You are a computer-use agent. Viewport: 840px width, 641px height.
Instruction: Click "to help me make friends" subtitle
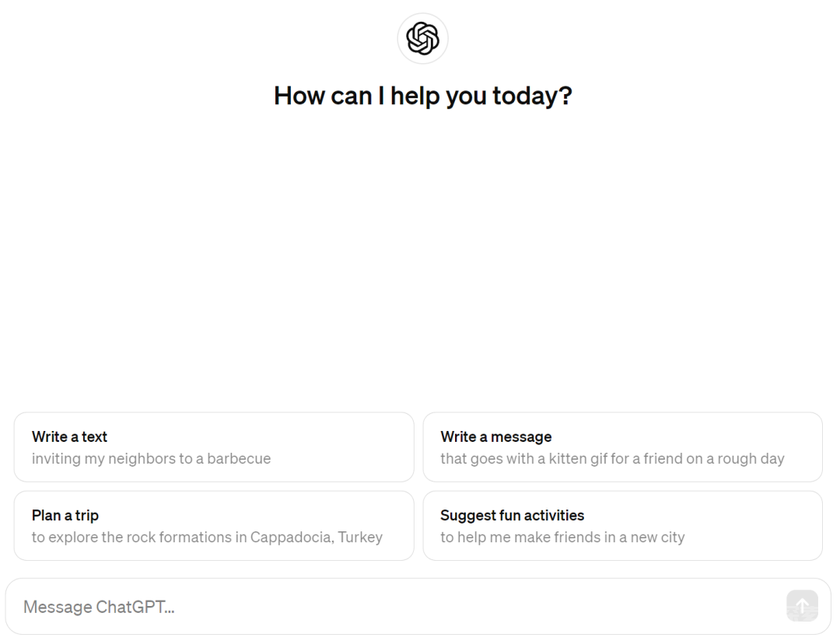pyautogui.click(x=562, y=538)
